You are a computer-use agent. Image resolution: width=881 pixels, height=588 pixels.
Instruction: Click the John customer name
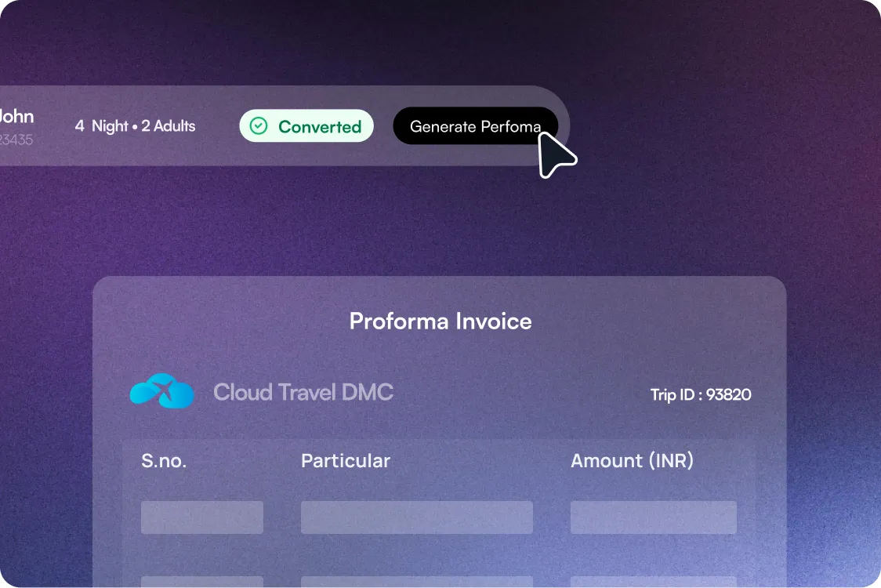pos(17,116)
